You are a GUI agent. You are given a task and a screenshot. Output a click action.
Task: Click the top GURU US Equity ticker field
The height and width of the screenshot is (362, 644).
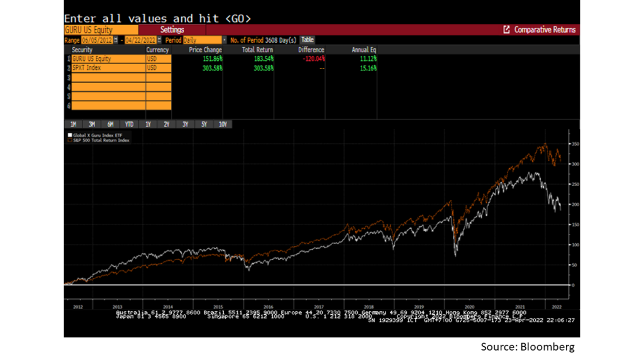tap(101, 30)
